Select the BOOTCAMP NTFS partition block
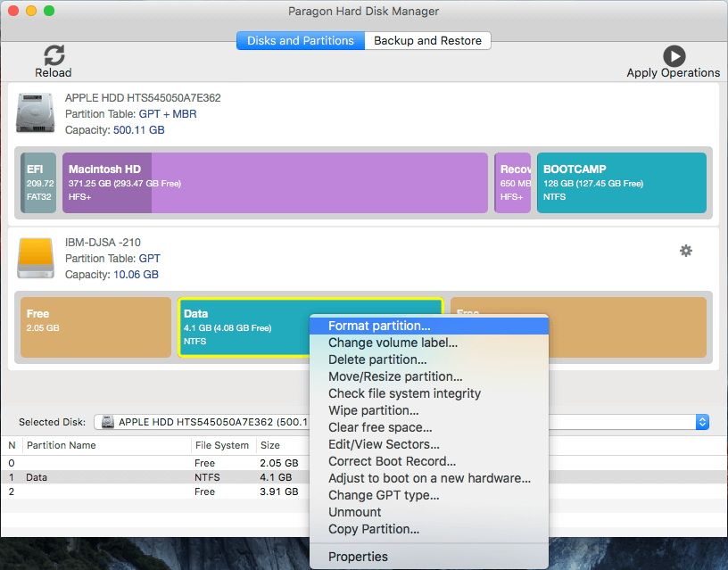 pos(621,183)
